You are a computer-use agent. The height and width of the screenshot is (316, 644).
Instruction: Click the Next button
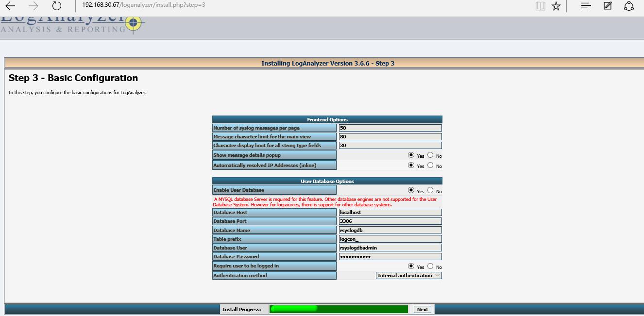[x=423, y=309]
